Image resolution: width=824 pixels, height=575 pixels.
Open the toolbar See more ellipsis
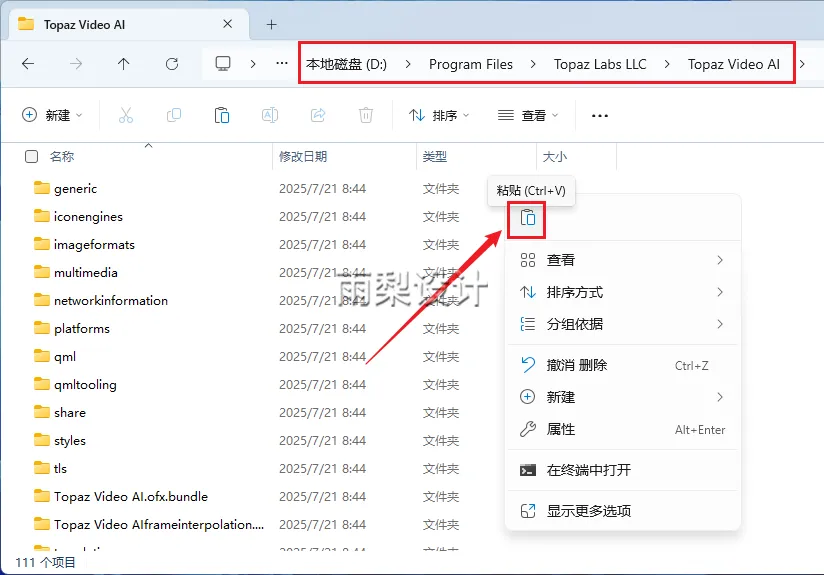point(600,116)
